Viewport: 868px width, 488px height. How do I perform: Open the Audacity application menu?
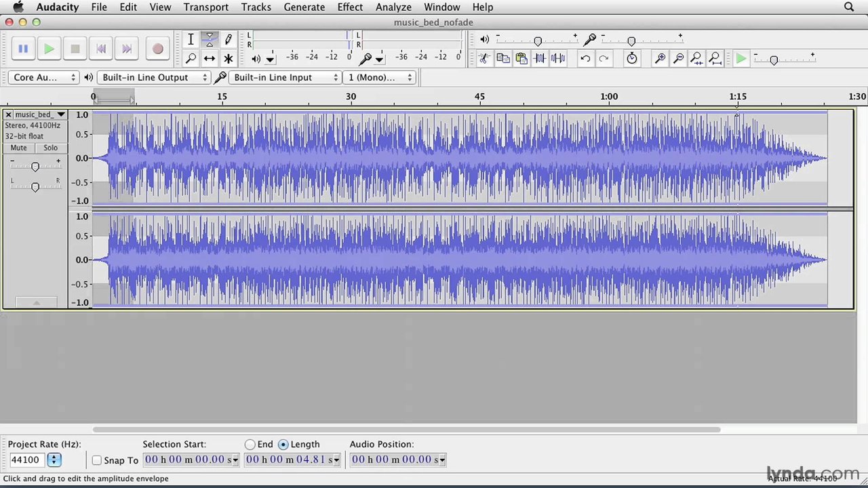pos(58,7)
